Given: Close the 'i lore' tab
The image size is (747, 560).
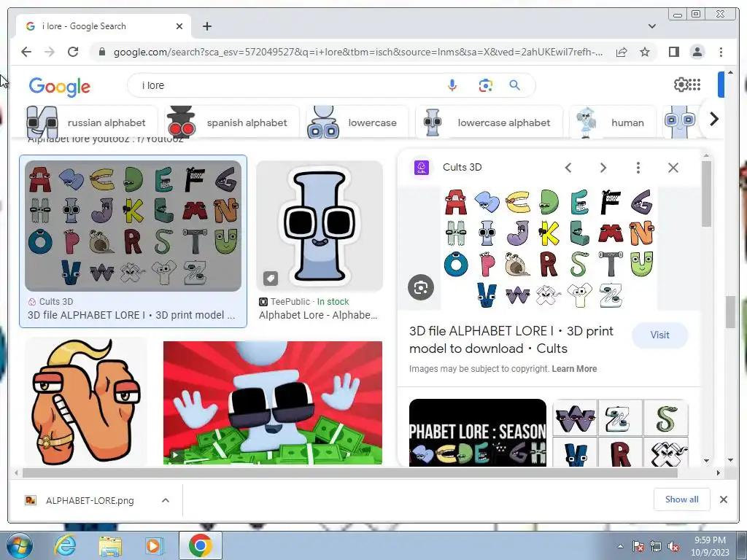Looking at the screenshot, I should 179,26.
